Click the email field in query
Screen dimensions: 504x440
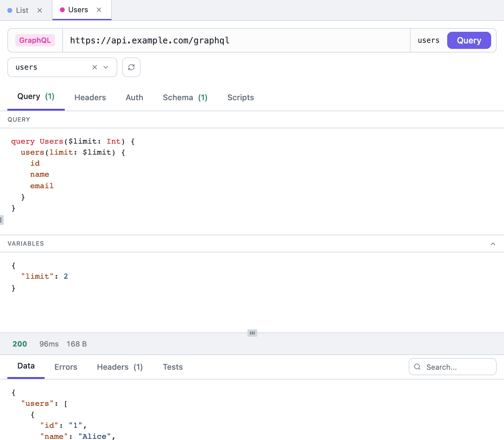[x=42, y=186]
